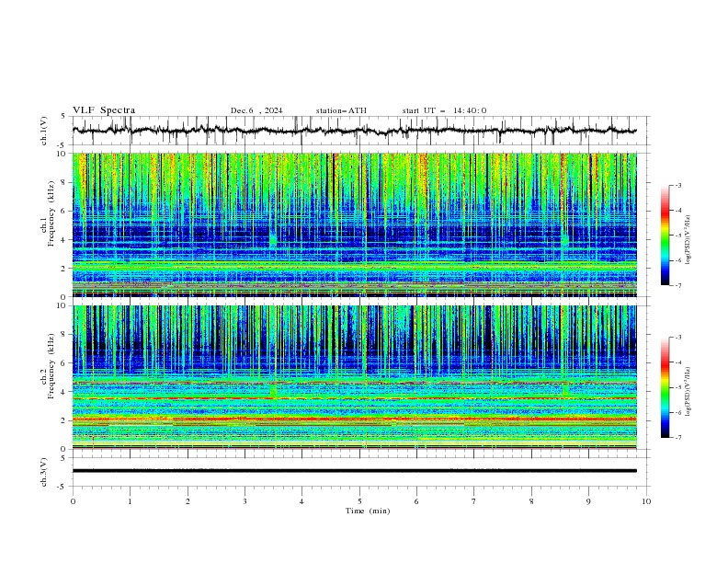Viewport: 728px width, 563px height.
Task: Click the "station=ATH" header label
Action: tap(341, 110)
